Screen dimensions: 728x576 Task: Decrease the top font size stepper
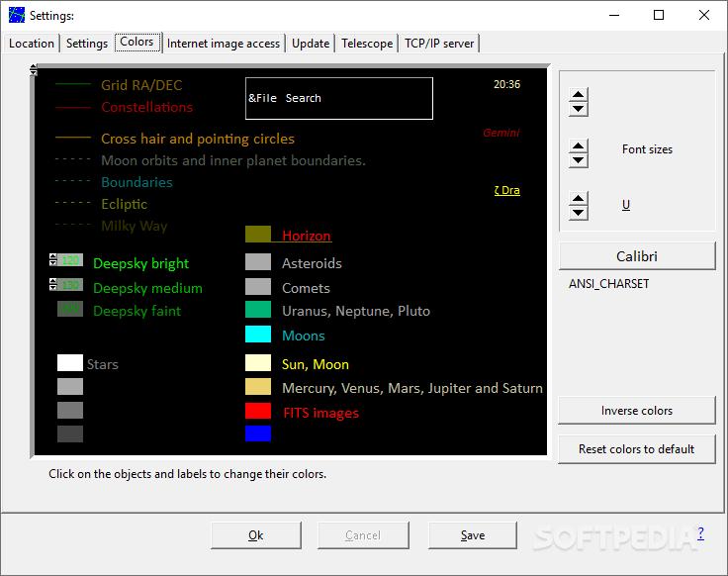pyautogui.click(x=578, y=109)
